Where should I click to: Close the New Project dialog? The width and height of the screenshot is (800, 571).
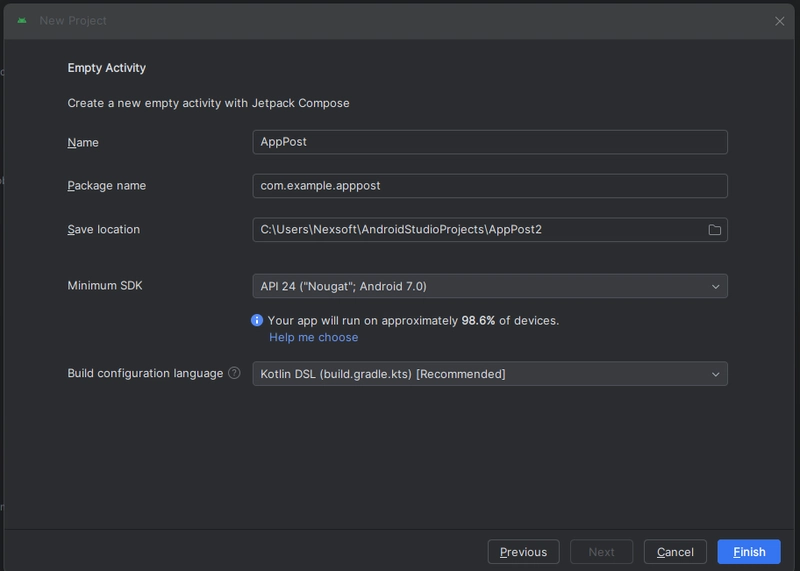tap(779, 21)
